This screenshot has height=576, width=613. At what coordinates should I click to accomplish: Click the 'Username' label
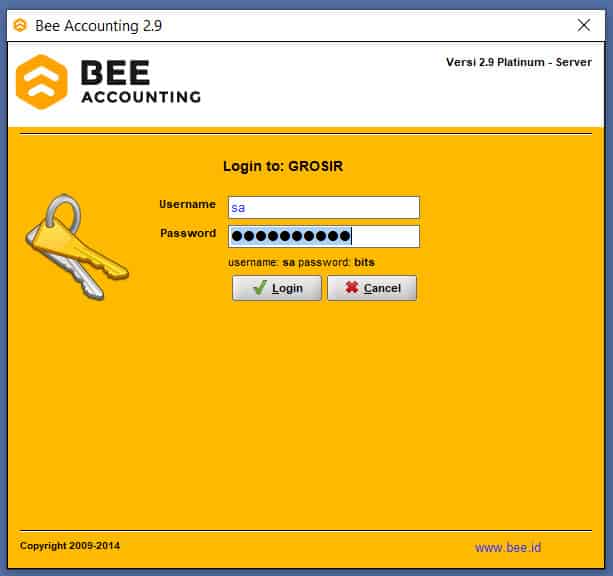pyautogui.click(x=187, y=204)
